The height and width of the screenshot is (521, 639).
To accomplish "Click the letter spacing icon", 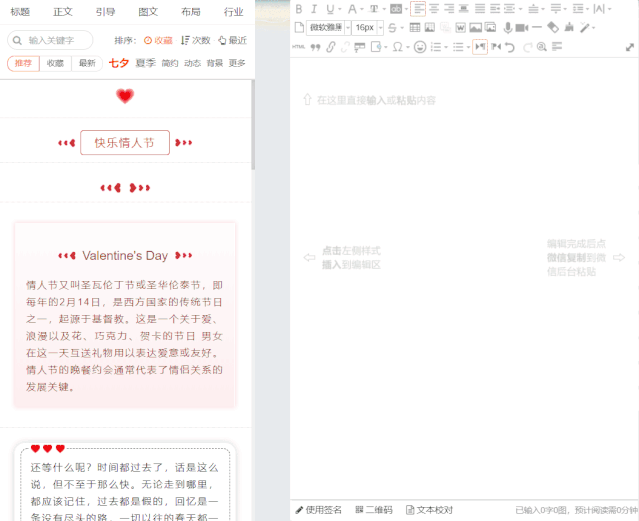I will (x=599, y=9).
